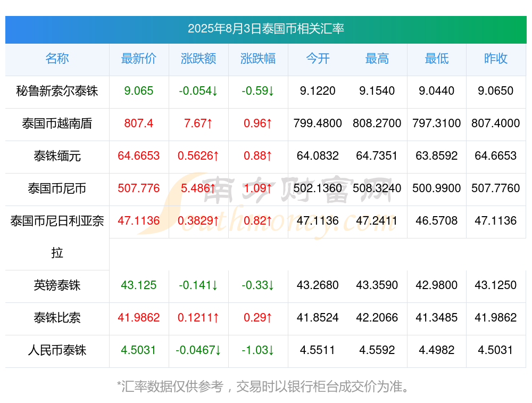Click change amount 0.5626↑
Screen dimensions: 532x403
pos(198,156)
